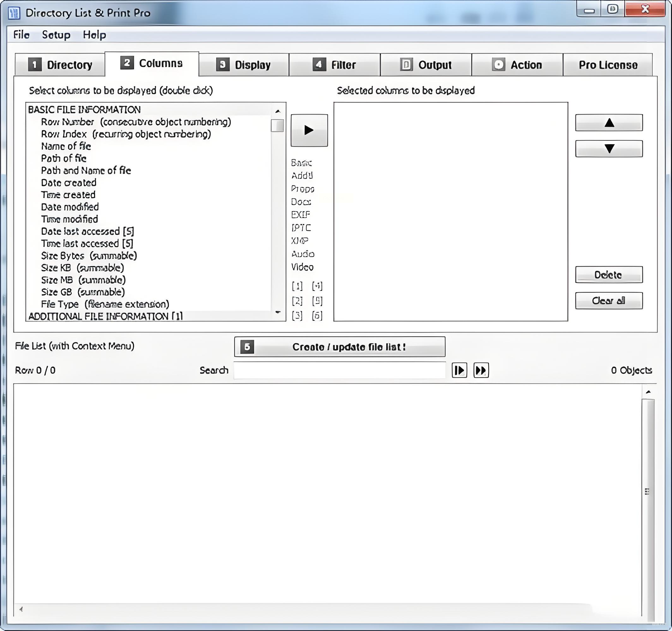672x631 pixels.
Task: Click the search next play icon
Action: click(459, 370)
